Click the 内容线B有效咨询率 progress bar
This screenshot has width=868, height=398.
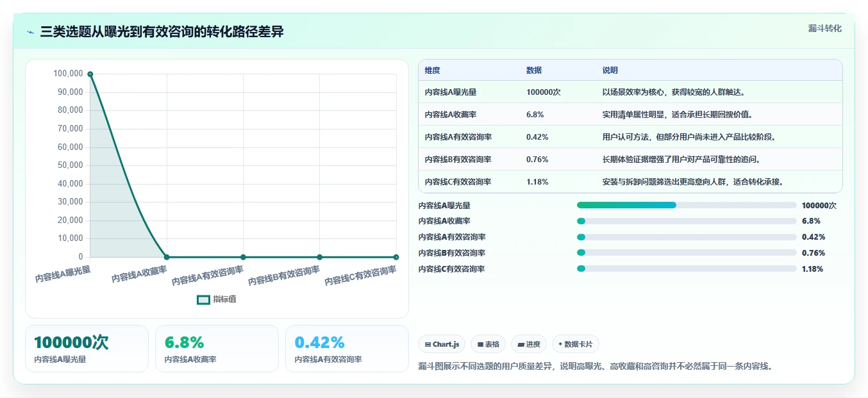[687, 253]
